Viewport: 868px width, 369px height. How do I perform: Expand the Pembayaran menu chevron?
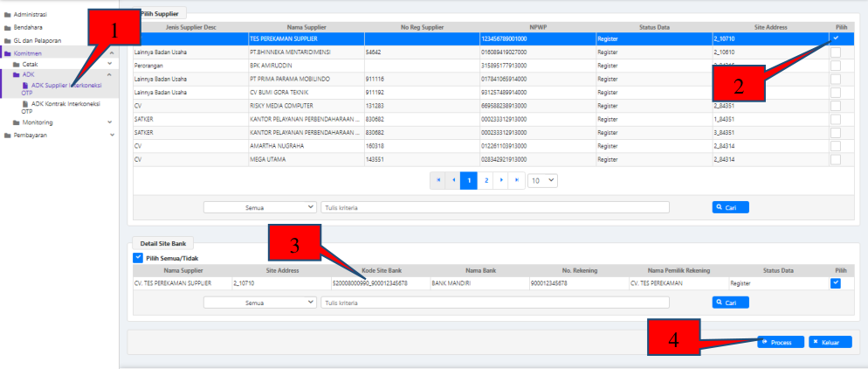(111, 135)
